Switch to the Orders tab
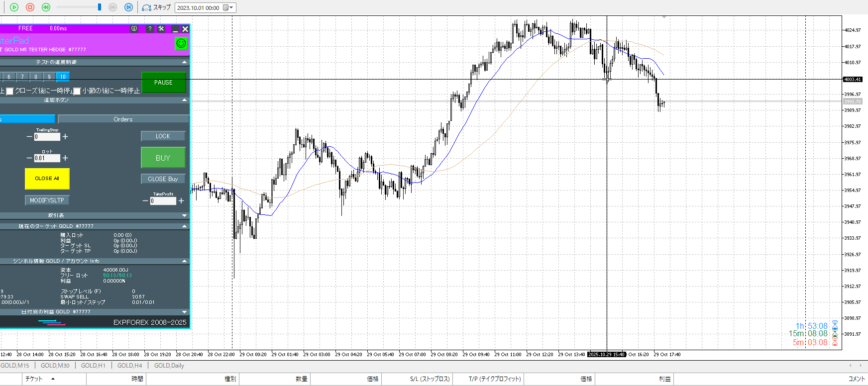Viewport: 868px width, 386px height. (x=123, y=119)
